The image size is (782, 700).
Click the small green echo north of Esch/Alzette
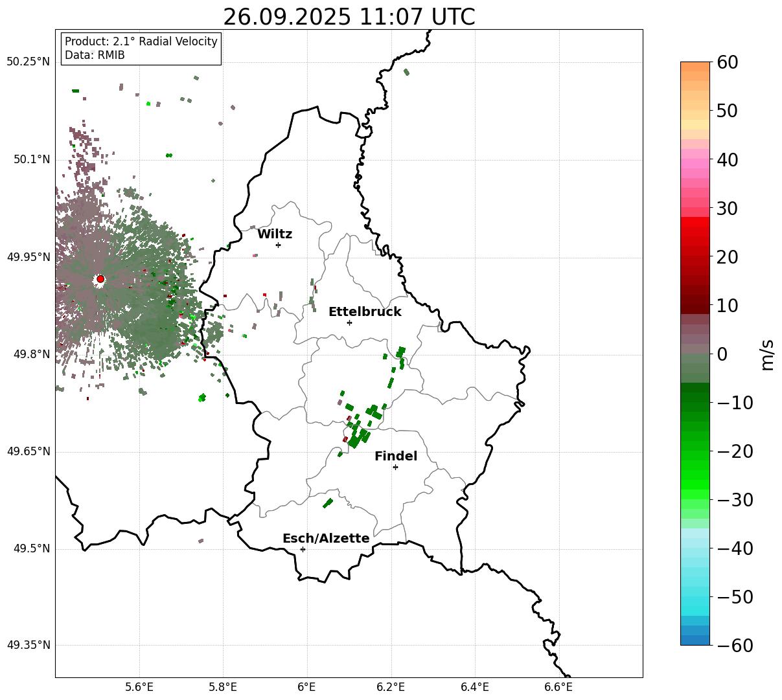[328, 503]
